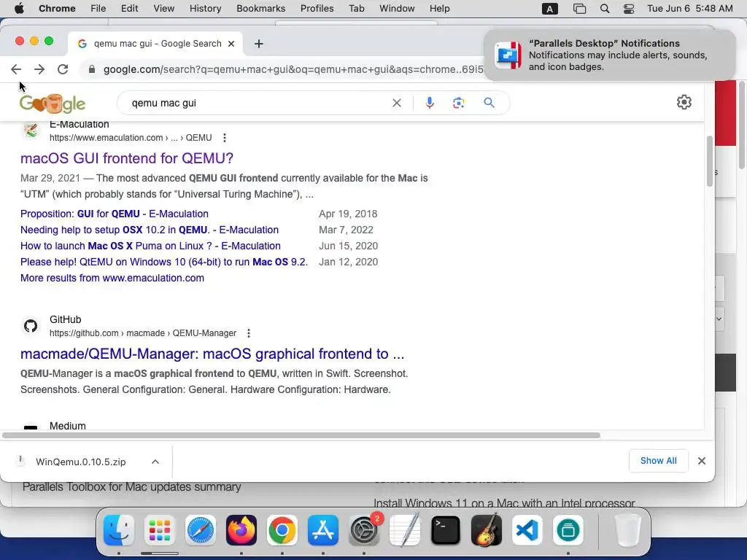Open Visual Studio Code from the Dock

pos(527,530)
